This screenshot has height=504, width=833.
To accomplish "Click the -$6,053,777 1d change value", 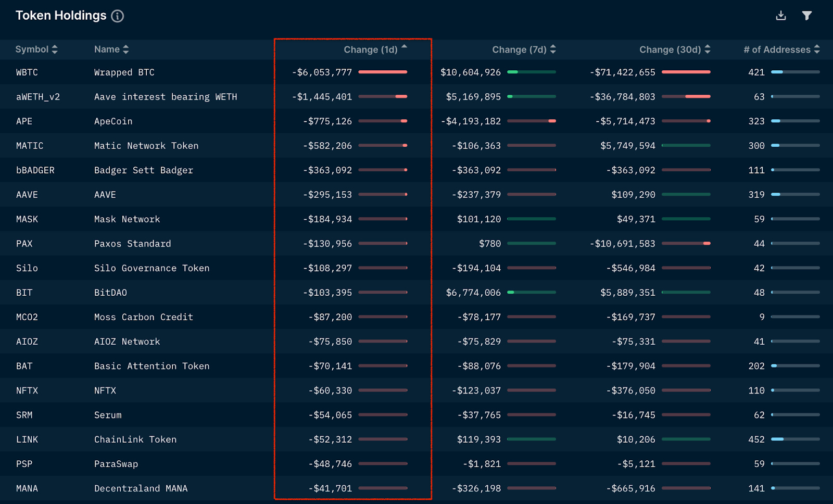I will coord(322,72).
